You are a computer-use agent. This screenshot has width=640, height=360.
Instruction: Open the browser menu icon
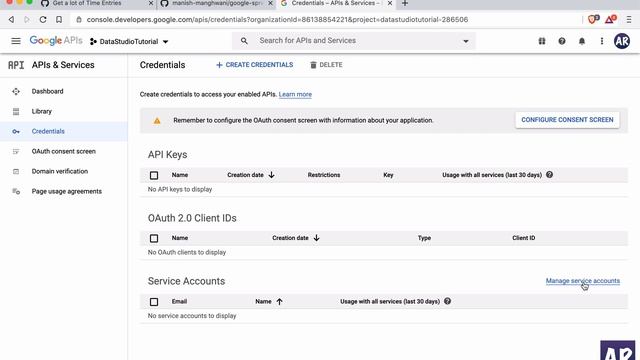point(629,20)
